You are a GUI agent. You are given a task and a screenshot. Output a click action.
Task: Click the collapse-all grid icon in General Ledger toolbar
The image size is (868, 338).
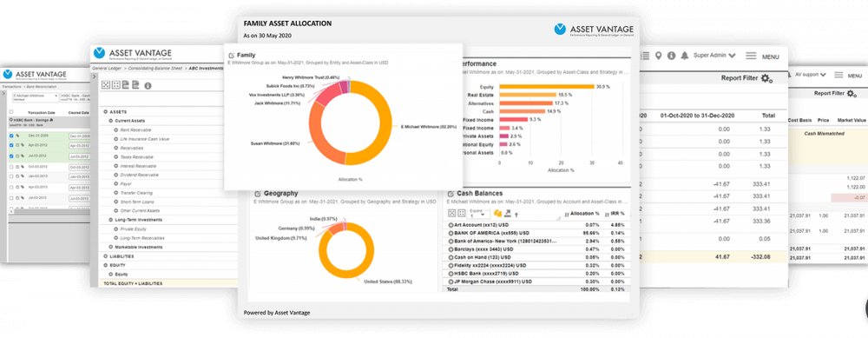(x=115, y=85)
